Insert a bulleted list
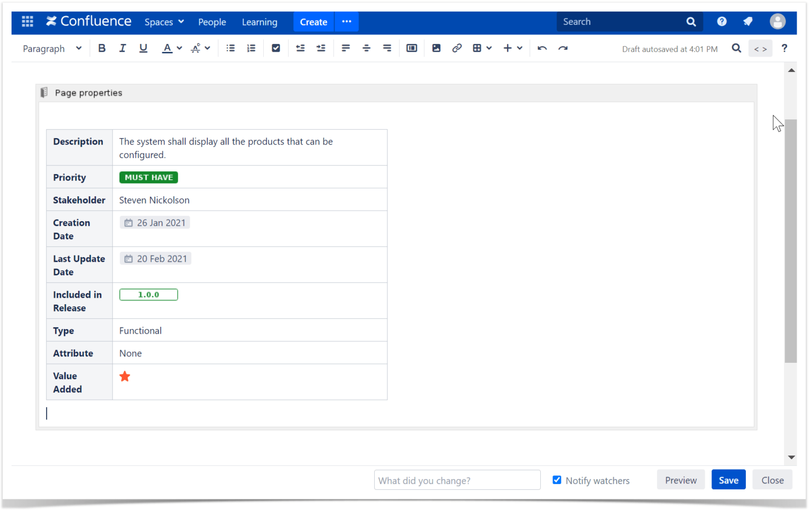This screenshot has width=812, height=512. pyautogui.click(x=230, y=48)
